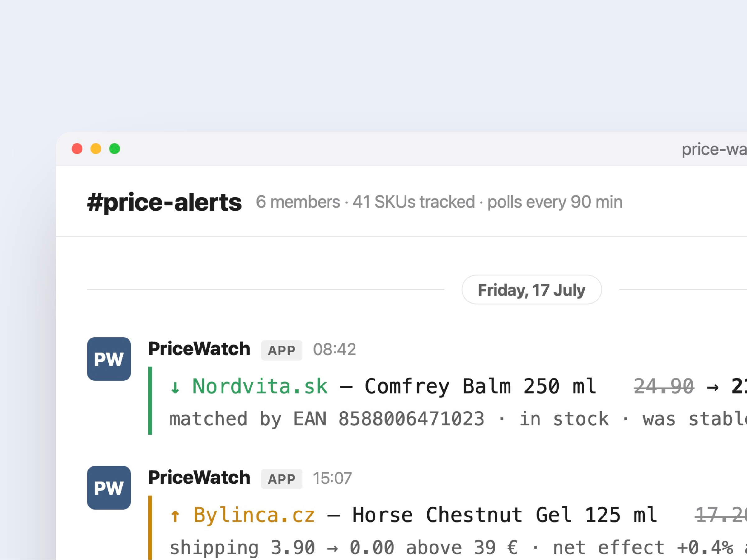The width and height of the screenshot is (747, 560).
Task: Click the struck-through 24.90 old price
Action: 664,386
